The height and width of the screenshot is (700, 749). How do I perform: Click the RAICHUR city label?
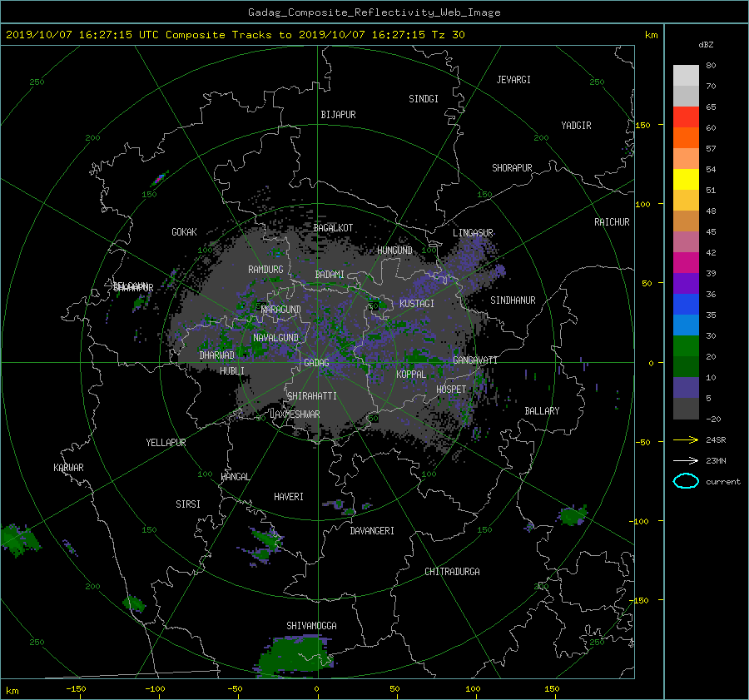tap(612, 222)
